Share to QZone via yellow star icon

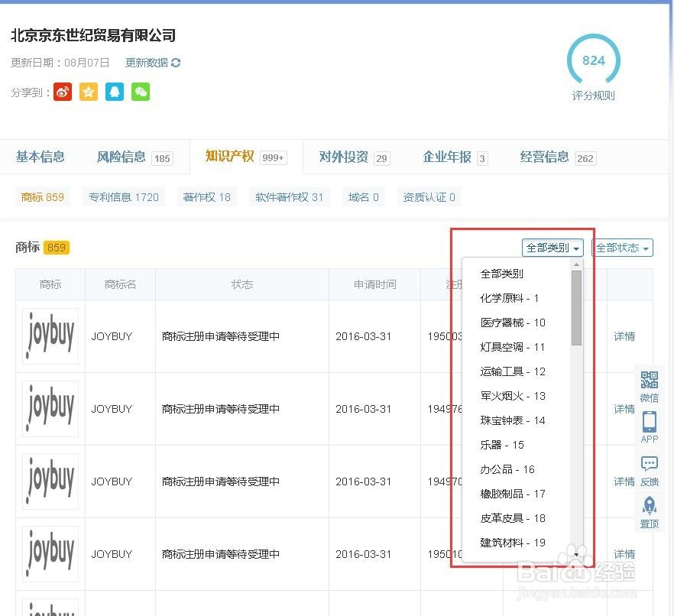pos(89,92)
